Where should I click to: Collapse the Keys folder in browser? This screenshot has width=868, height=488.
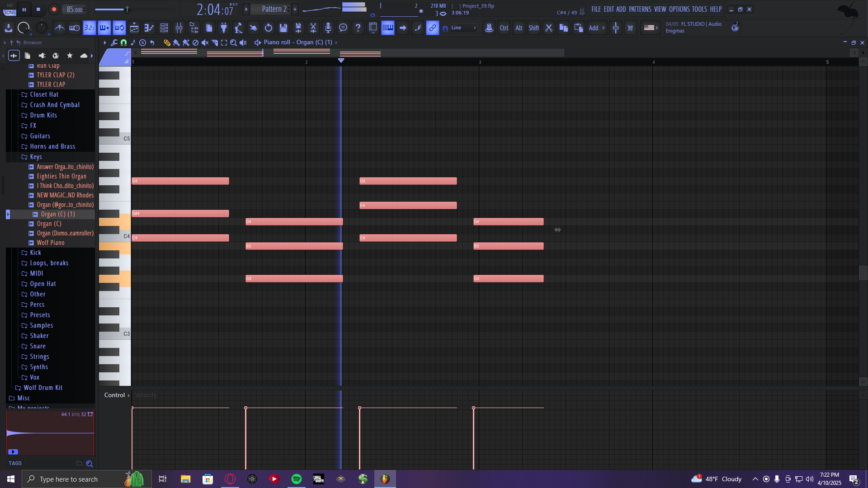click(36, 157)
